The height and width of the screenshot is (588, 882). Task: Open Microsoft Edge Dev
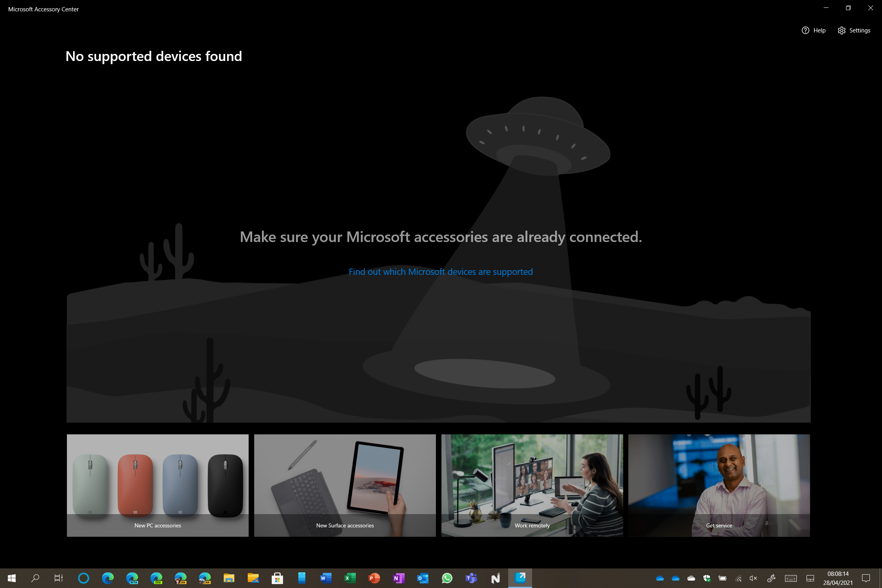pyautogui.click(x=156, y=578)
